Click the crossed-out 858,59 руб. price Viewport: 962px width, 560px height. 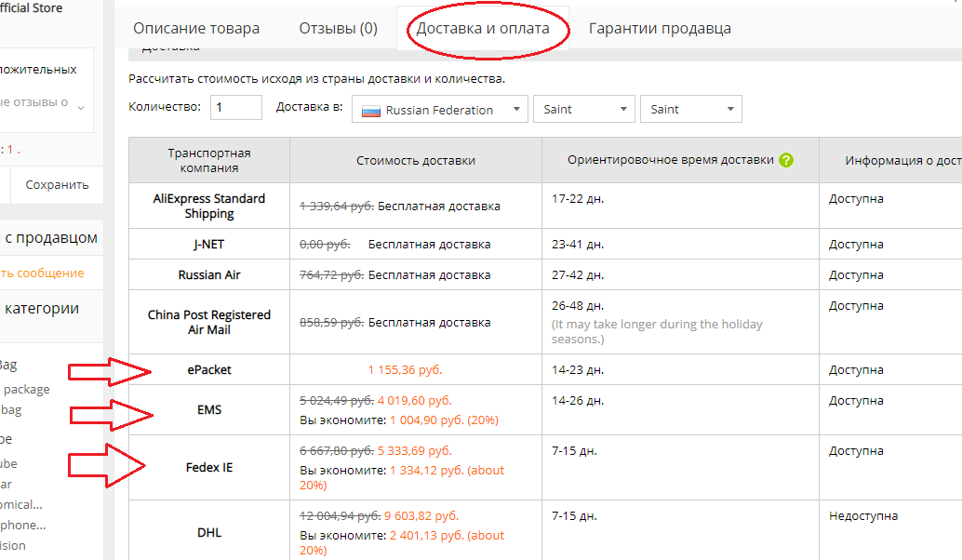point(331,322)
